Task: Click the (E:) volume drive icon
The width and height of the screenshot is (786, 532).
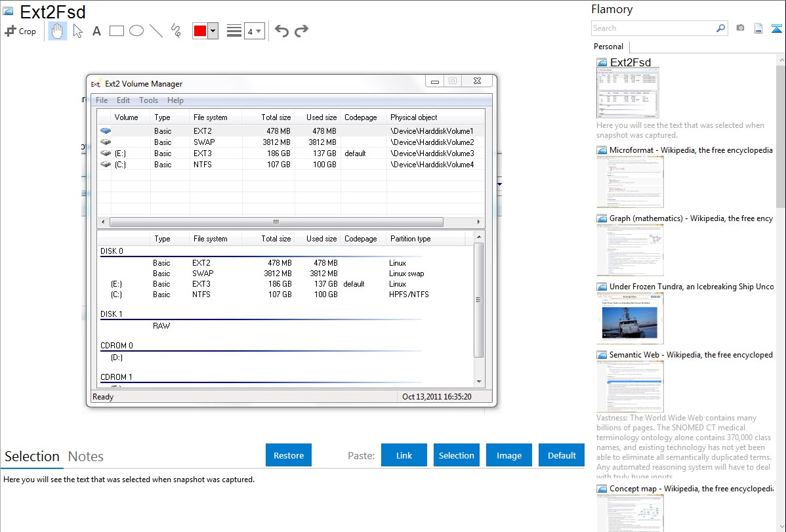Action: coord(105,153)
